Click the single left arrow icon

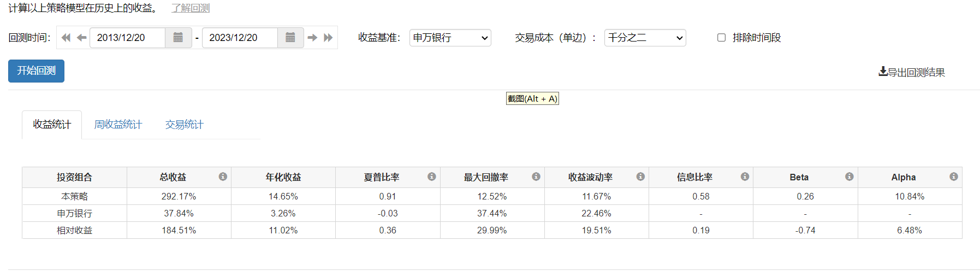point(82,38)
